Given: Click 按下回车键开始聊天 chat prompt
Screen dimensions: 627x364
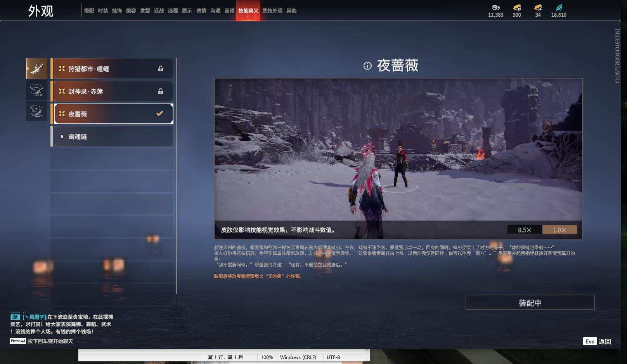Looking at the screenshot, I should (50, 341).
